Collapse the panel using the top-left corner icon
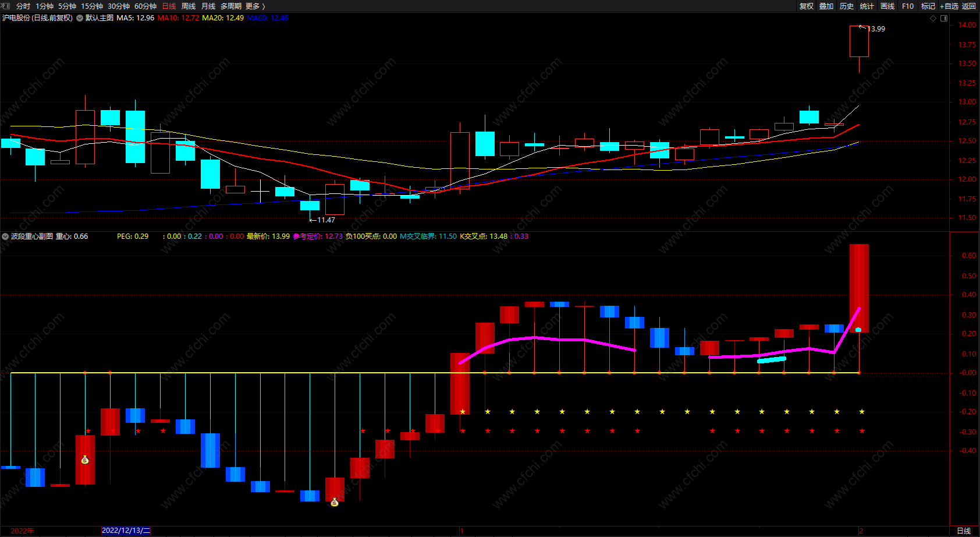Viewport: 980px width, 537px height. (6, 6)
